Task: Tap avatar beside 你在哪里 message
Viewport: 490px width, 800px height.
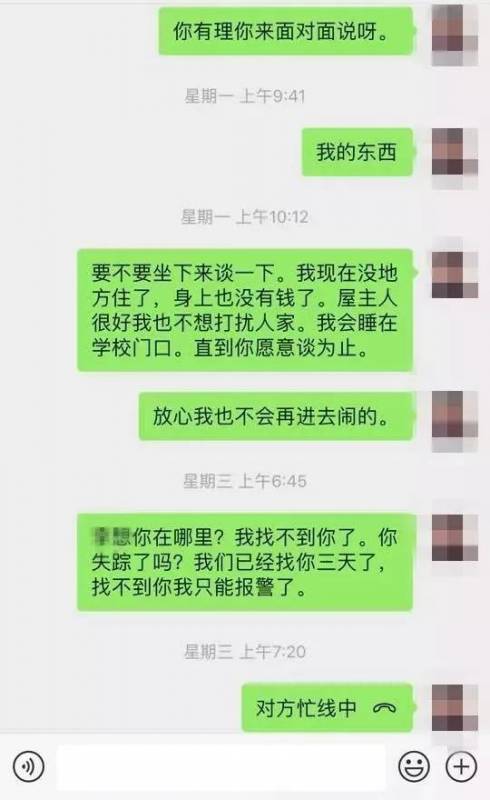Action: pyautogui.click(x=455, y=538)
